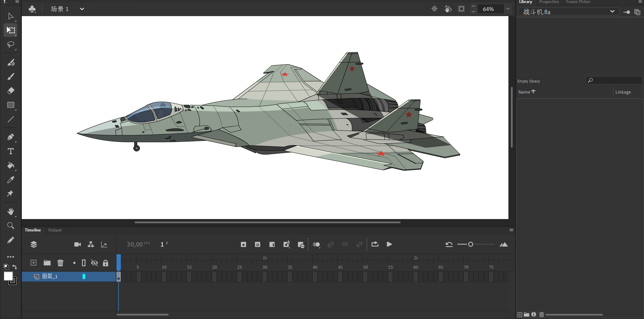This screenshot has height=319, width=644.
Task: Click the New Layer icon in timeline
Action: coord(34,263)
